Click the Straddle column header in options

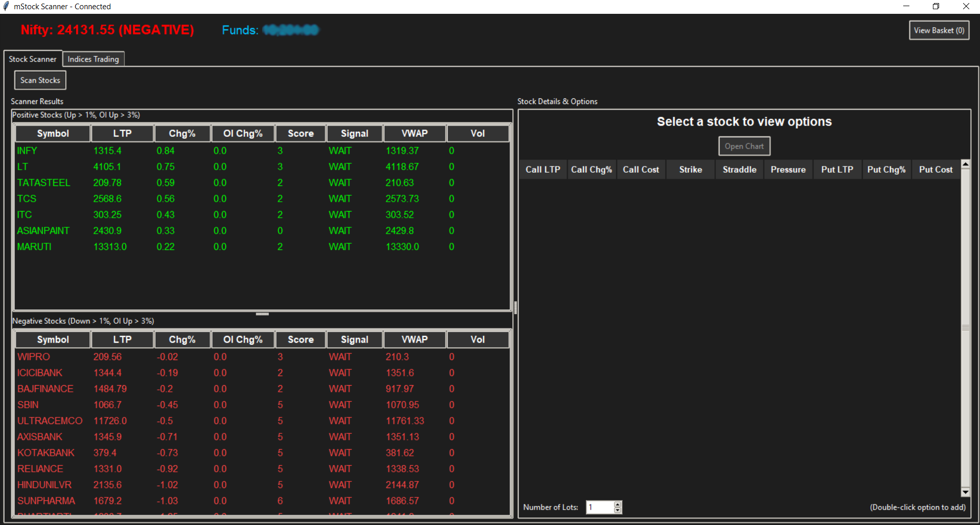click(x=739, y=170)
